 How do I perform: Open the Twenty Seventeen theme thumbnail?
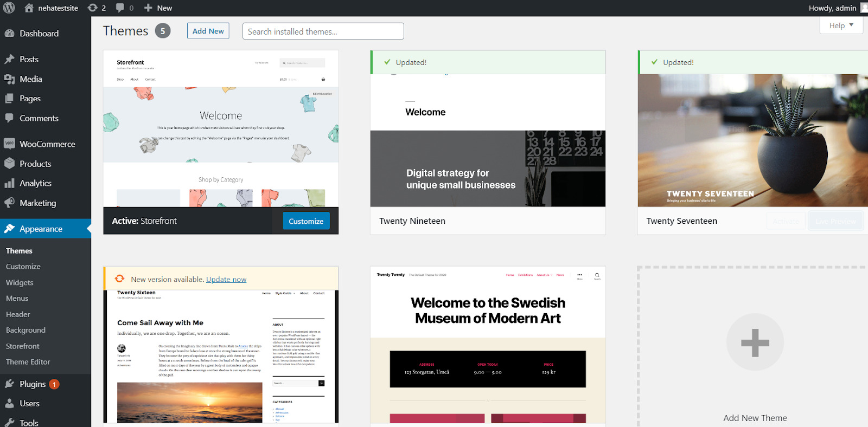(753, 140)
